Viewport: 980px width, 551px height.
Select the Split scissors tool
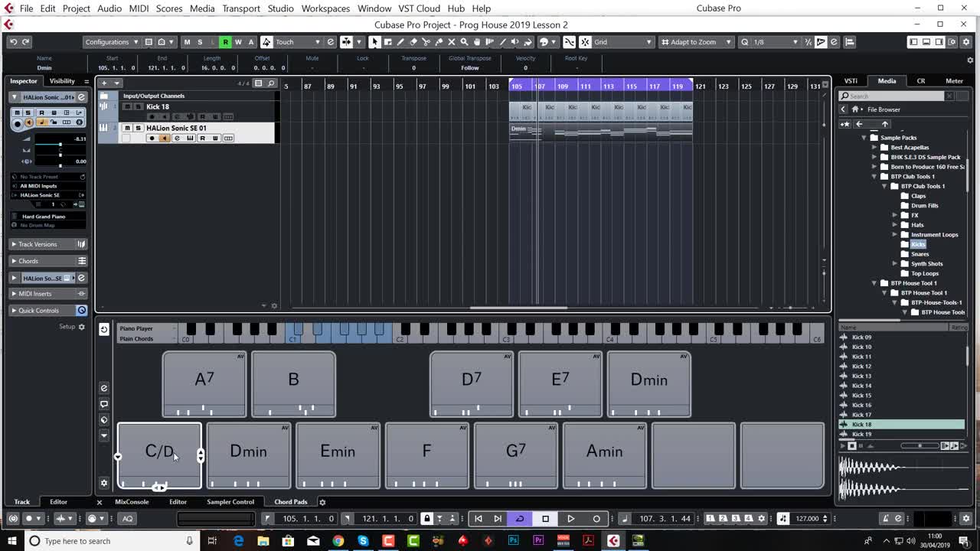pos(426,42)
